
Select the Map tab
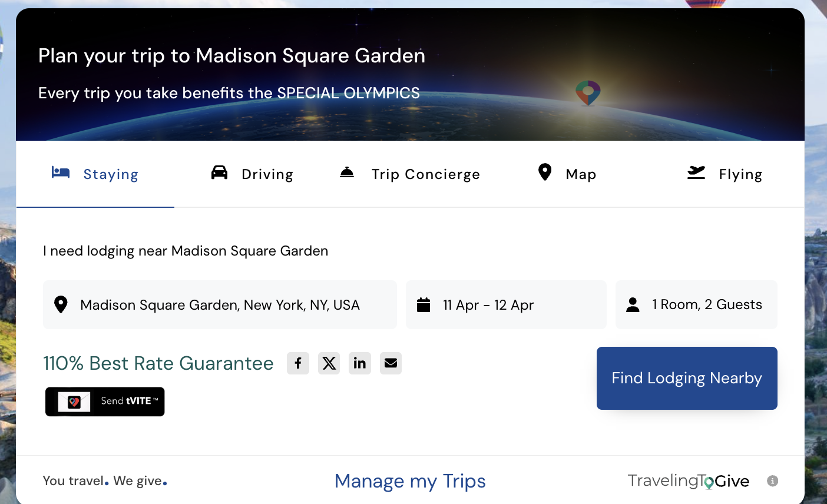567,174
